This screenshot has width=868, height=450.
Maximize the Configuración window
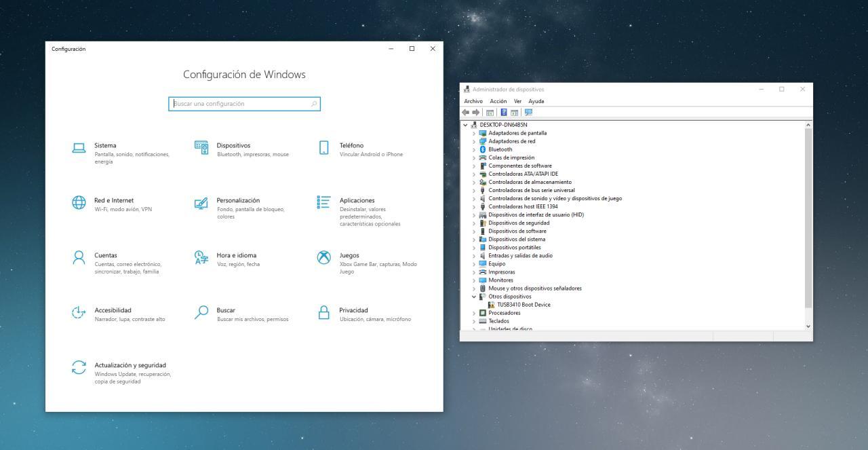412,49
